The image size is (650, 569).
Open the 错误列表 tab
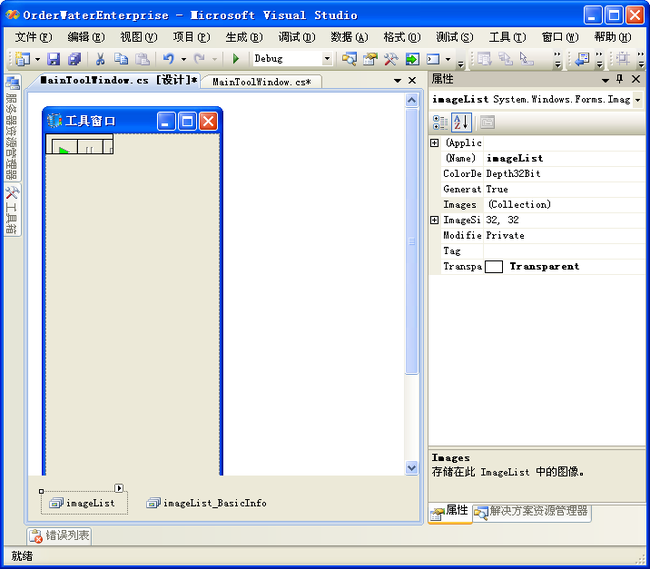(60, 535)
